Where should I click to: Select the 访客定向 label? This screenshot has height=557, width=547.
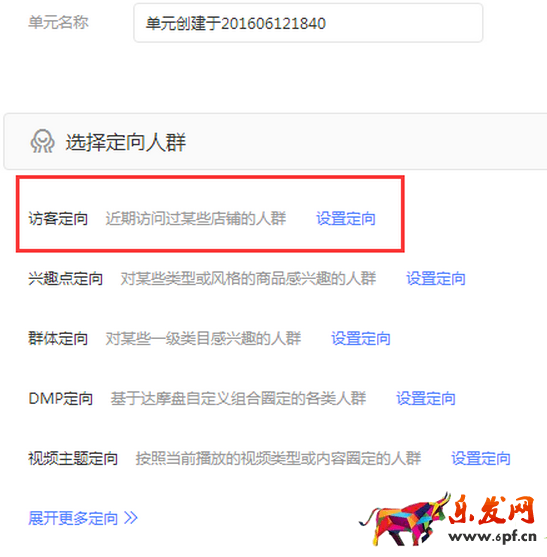[58, 218]
